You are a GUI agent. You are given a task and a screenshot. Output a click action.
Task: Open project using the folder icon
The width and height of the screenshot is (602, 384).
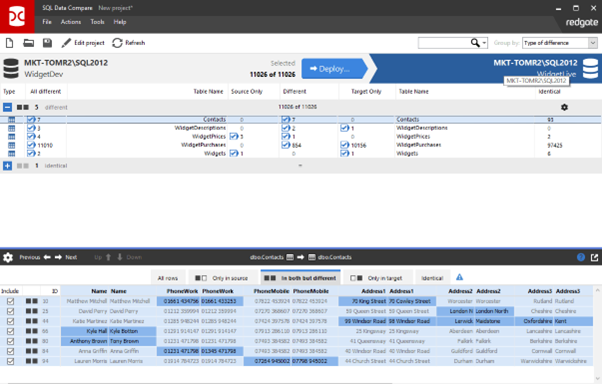pos(28,43)
